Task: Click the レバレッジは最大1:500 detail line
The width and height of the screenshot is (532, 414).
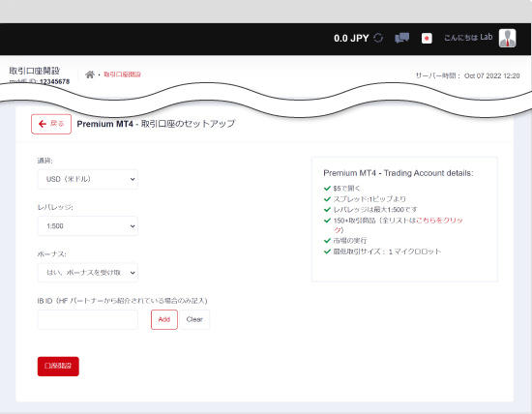Action: 375,209
